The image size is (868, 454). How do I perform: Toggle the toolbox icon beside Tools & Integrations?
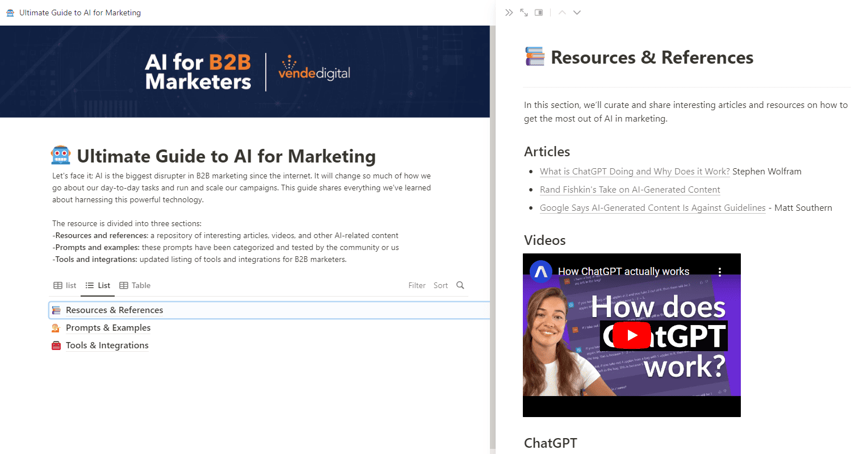coord(56,345)
